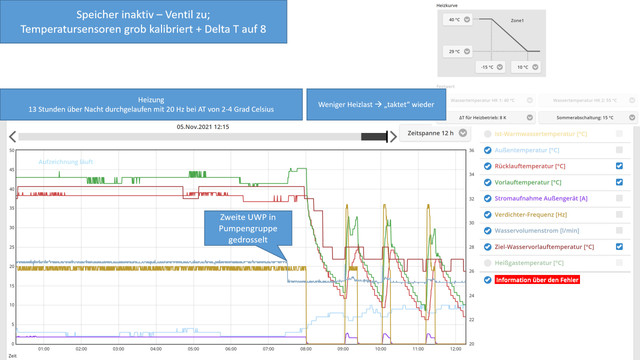Screen dimensions: 640x360
Task: Tick the square checkbox in Ist-Warmwassertemperatur row
Action: tap(619, 133)
